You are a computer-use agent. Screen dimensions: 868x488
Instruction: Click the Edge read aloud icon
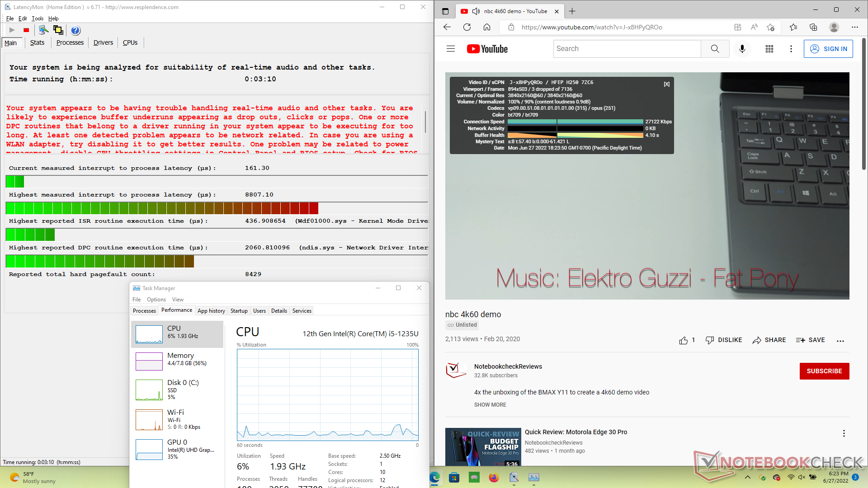coord(754,27)
